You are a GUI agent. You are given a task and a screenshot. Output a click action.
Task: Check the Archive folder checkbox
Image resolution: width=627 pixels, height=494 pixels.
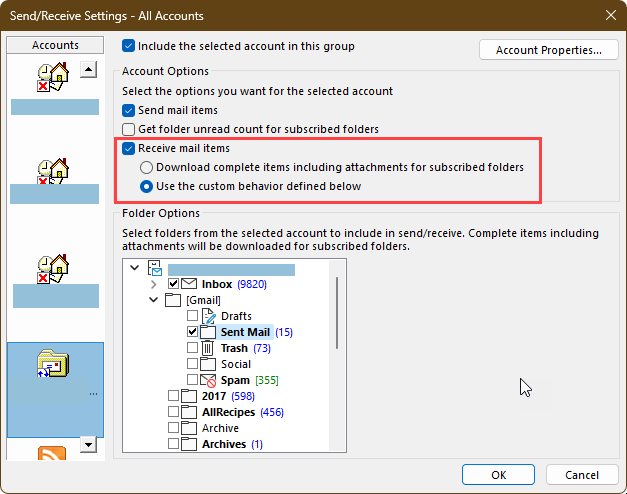click(173, 428)
